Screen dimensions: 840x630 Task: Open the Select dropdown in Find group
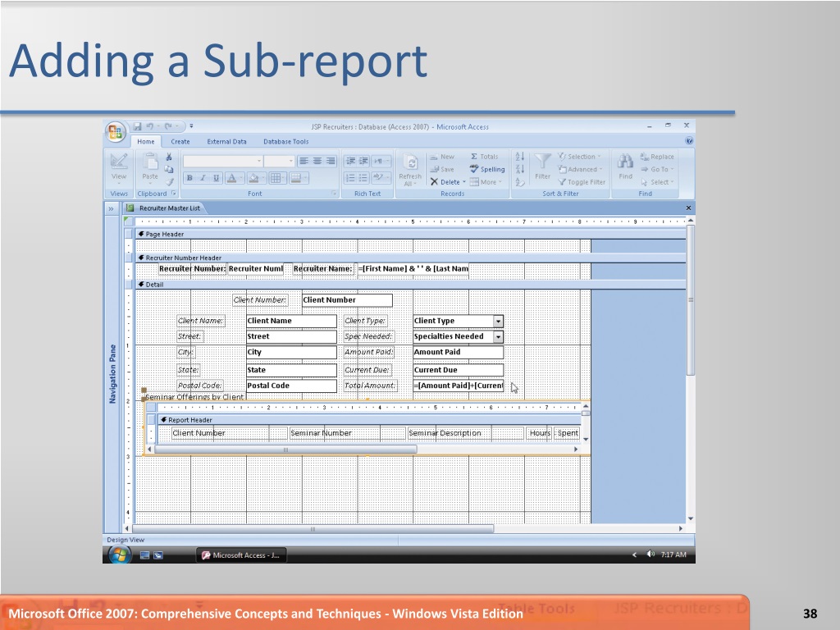click(657, 182)
